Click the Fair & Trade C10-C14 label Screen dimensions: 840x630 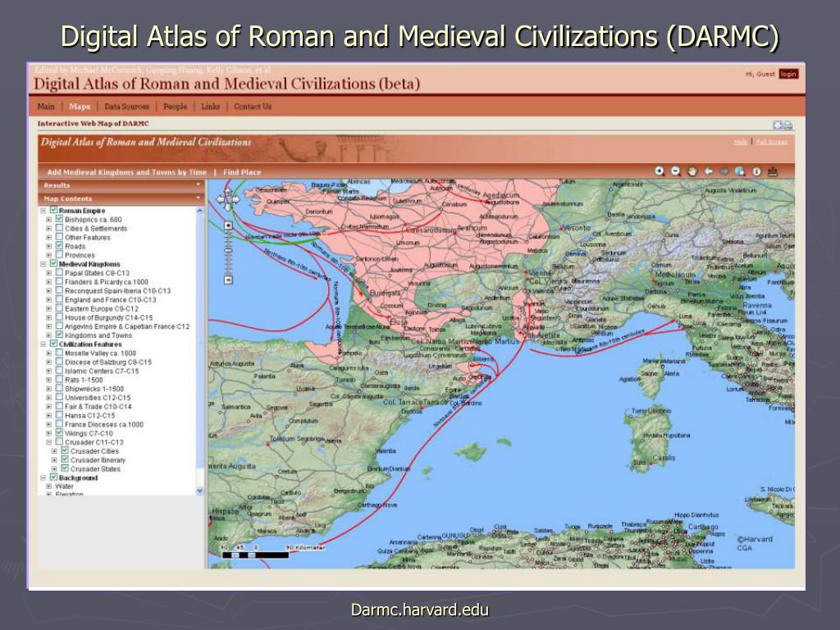[98, 407]
